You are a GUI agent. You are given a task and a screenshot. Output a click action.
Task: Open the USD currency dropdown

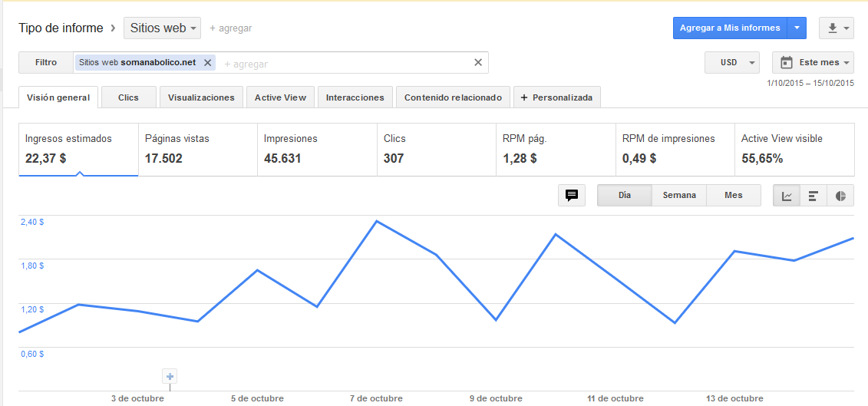[732, 63]
